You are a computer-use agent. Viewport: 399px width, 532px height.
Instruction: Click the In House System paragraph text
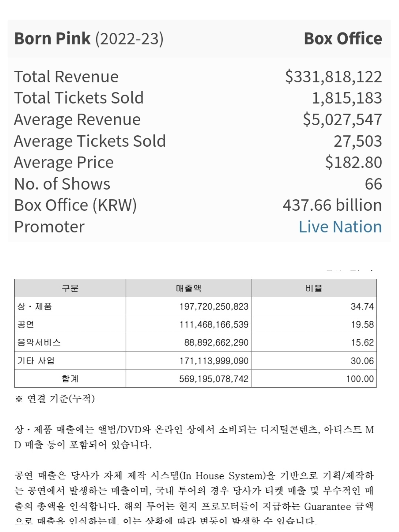pos(194,498)
